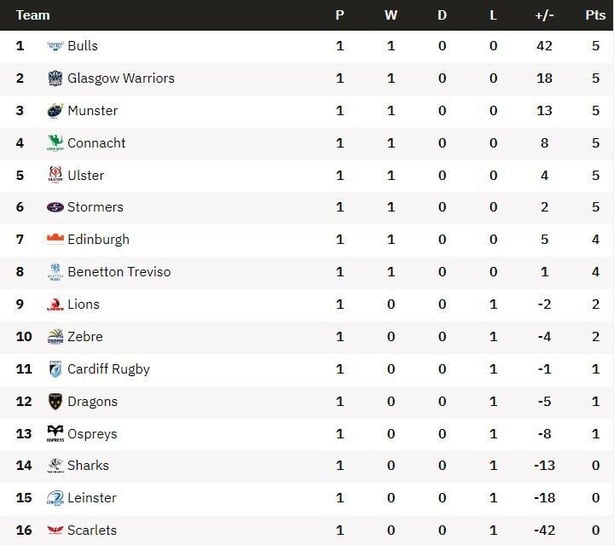
Task: Click the Edinburgh orange castle logo
Action: coord(55,238)
